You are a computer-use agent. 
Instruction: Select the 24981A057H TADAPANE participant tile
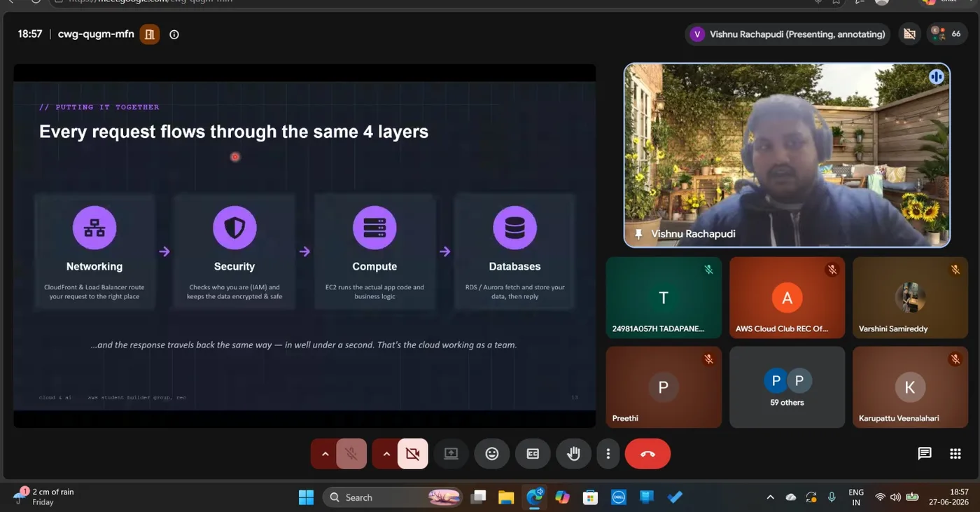[664, 298]
